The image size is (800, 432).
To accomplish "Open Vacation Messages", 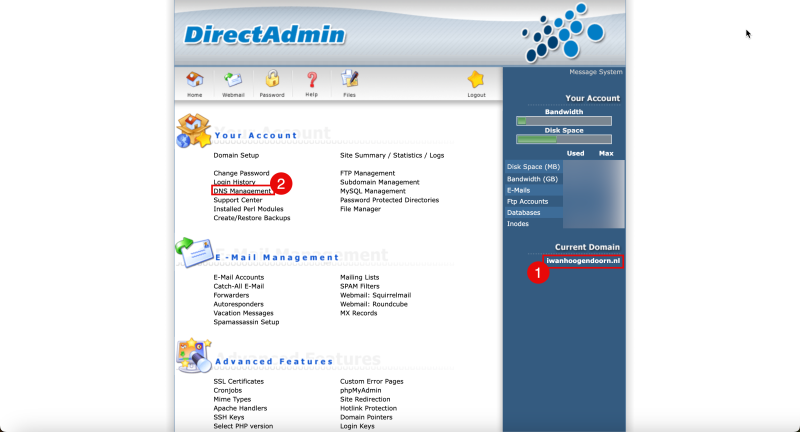I will pos(243,313).
